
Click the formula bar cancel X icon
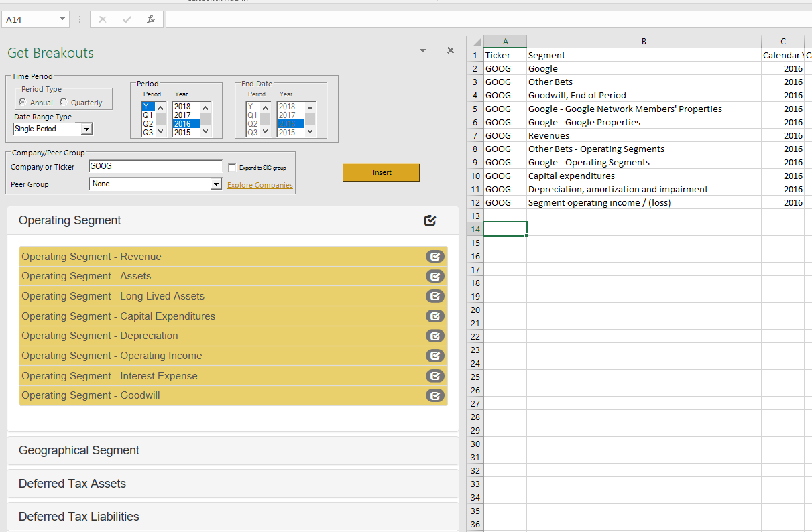tap(103, 20)
